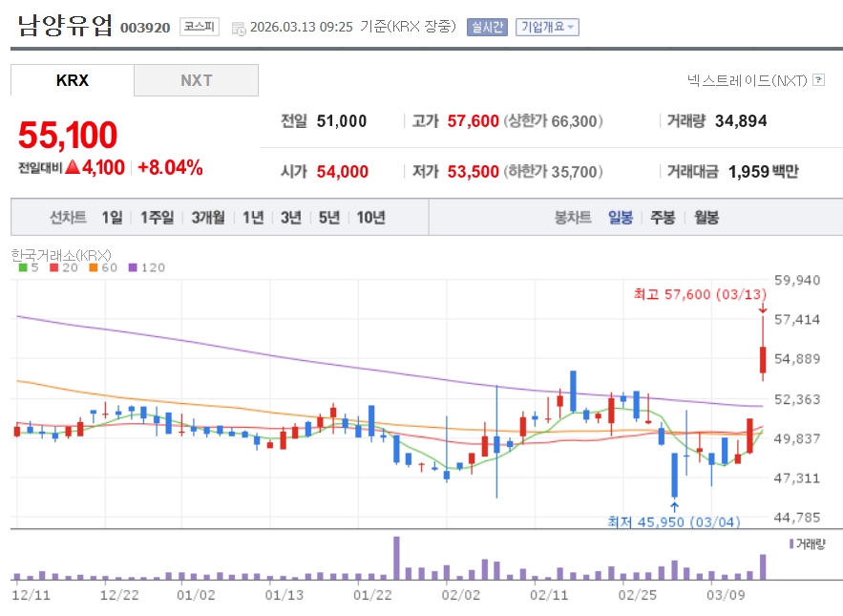Click the red up-triangle change icon

click(x=73, y=167)
